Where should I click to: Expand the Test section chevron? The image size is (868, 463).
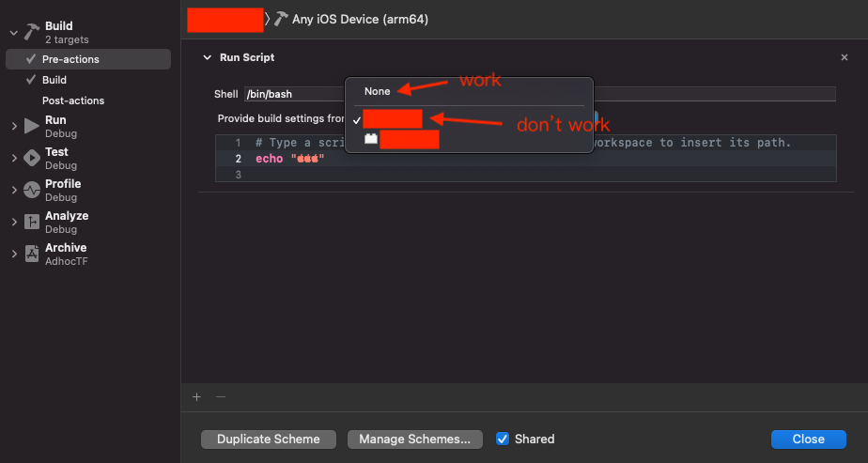[13, 158]
